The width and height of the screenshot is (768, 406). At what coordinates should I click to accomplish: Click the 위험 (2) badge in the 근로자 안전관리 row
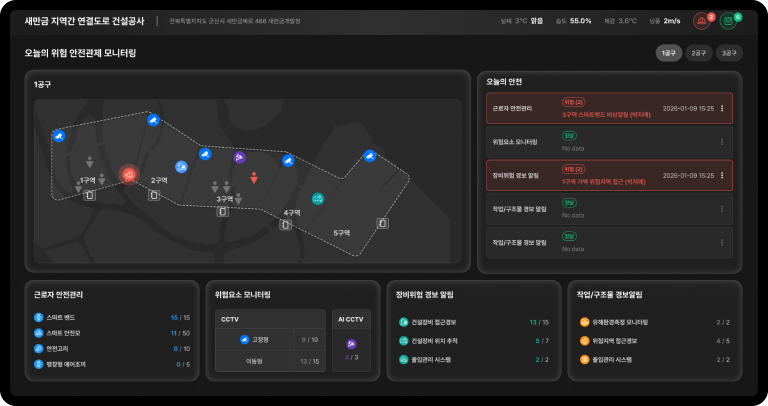pos(573,102)
